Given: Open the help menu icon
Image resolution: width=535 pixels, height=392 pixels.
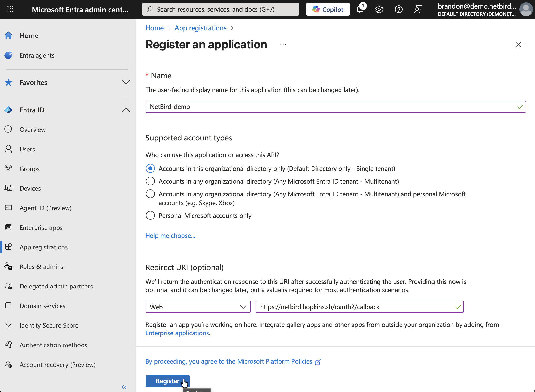Looking at the screenshot, I should (x=399, y=9).
